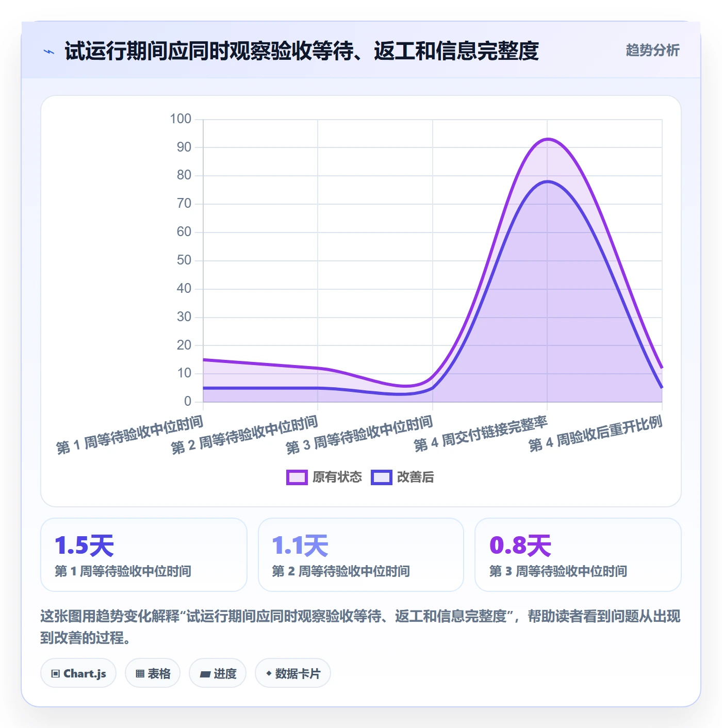Select the 进度 tag

(218, 673)
